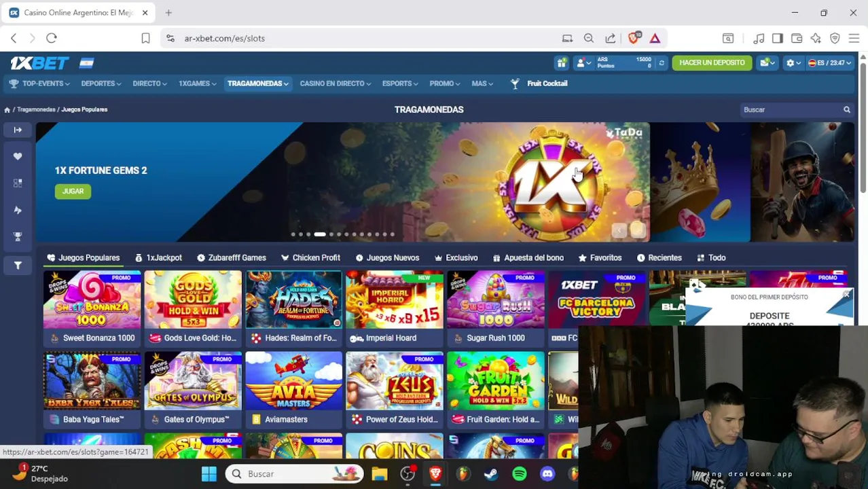Close the first deposit bonus popup
This screenshot has height=489, width=868.
pyautogui.click(x=846, y=295)
